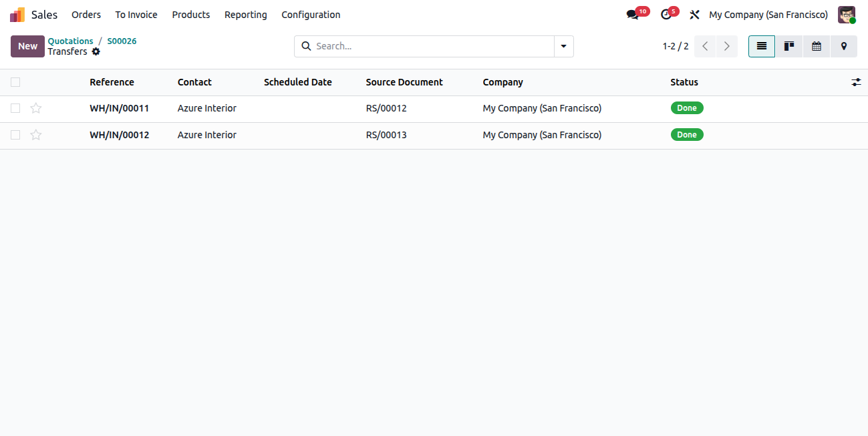Sort by Reference column header
The height and width of the screenshot is (436, 868).
tap(112, 82)
